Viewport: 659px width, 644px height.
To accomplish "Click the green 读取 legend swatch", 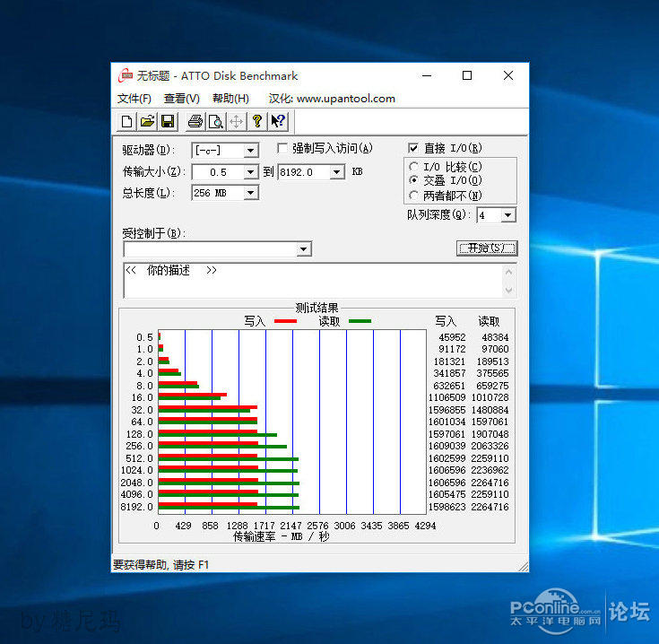I will coord(360,321).
